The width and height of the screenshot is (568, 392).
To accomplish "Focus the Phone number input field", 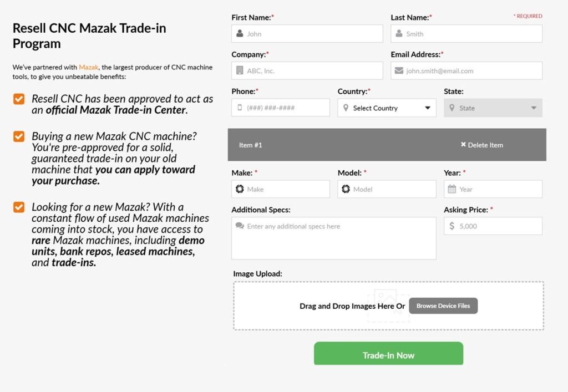I will tap(280, 108).
